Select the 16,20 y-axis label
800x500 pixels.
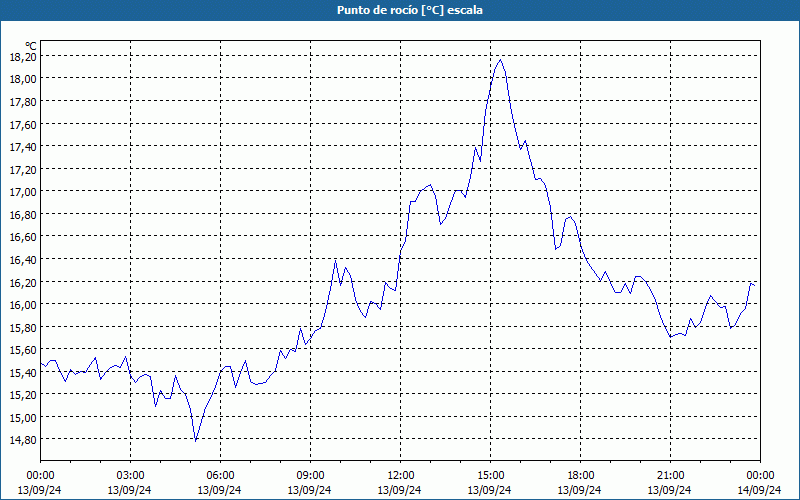(23, 282)
